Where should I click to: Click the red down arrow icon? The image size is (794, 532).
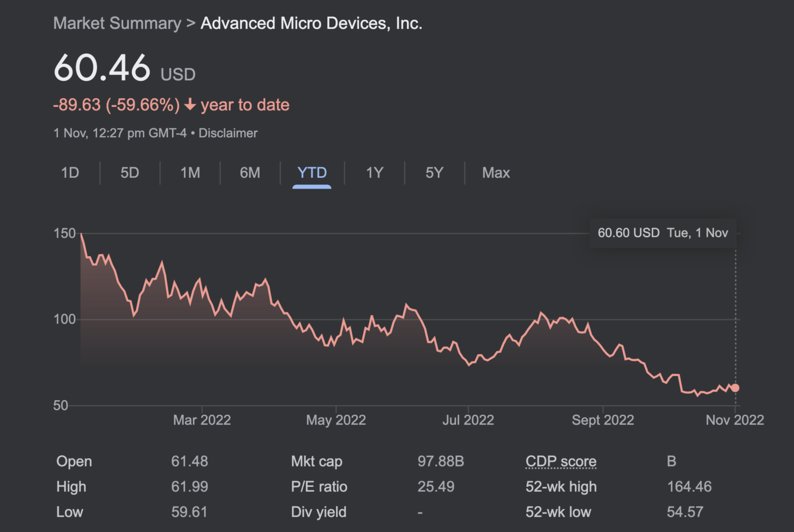coord(190,105)
